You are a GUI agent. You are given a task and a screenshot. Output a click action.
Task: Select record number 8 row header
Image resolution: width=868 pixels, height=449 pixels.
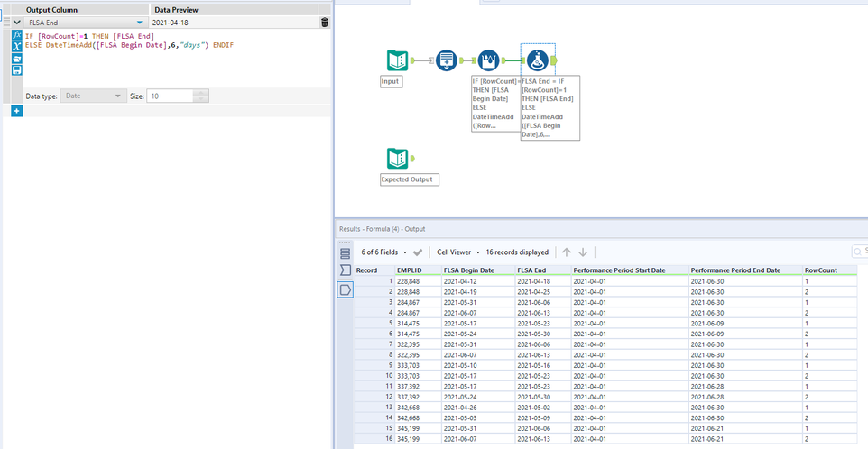coord(374,354)
